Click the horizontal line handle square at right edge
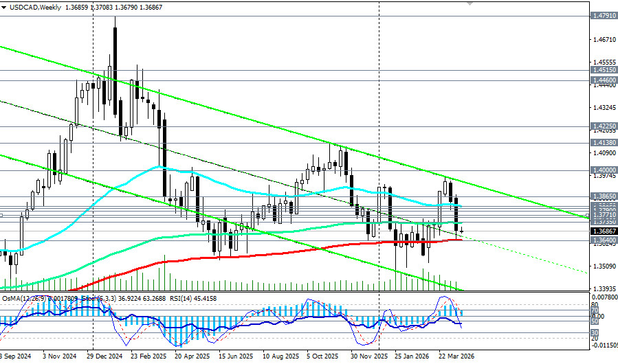Image resolution: width=618 pixels, height=364 pixels. click(588, 215)
